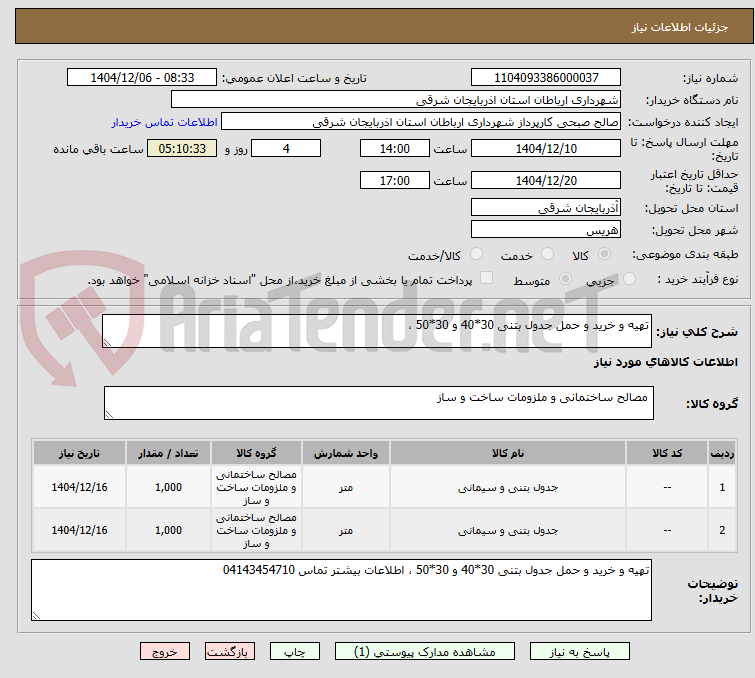This screenshot has width=755, height=678.
Task: Click the 'تاریخ نیاز' column header
Action: 79,453
